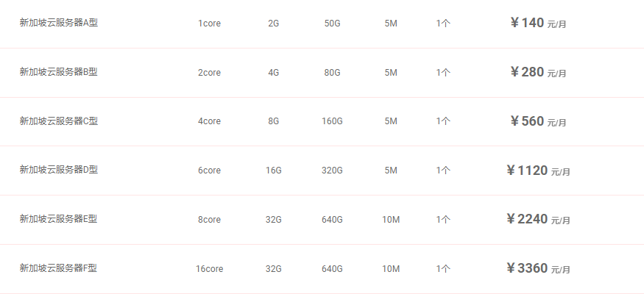
Task: Click the 8G memory cell
Action: point(273,121)
